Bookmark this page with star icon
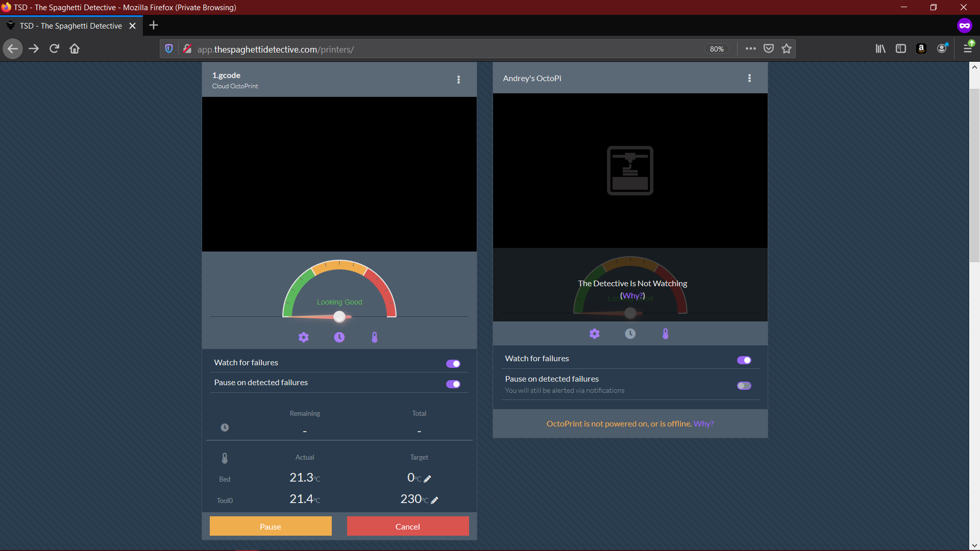The image size is (980, 551). [787, 48]
